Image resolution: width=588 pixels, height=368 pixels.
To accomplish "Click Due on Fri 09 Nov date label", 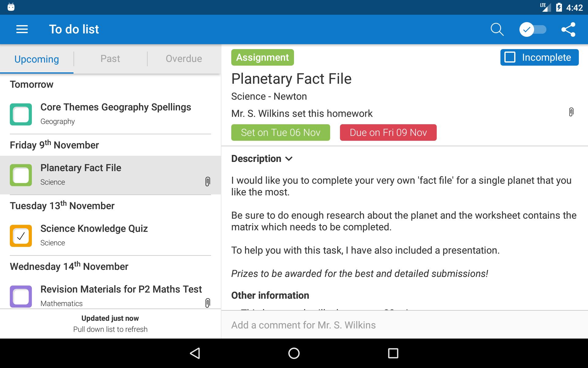I will [388, 132].
